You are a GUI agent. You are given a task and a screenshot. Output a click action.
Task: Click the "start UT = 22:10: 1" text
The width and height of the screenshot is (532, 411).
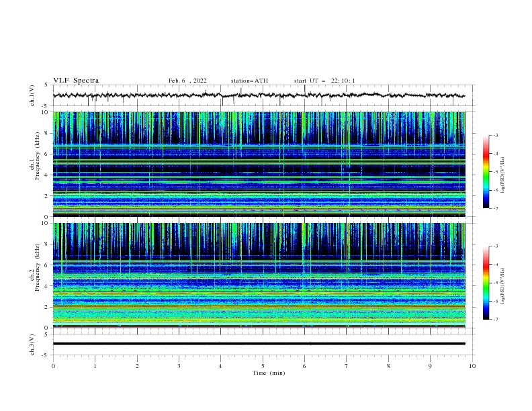(324, 81)
